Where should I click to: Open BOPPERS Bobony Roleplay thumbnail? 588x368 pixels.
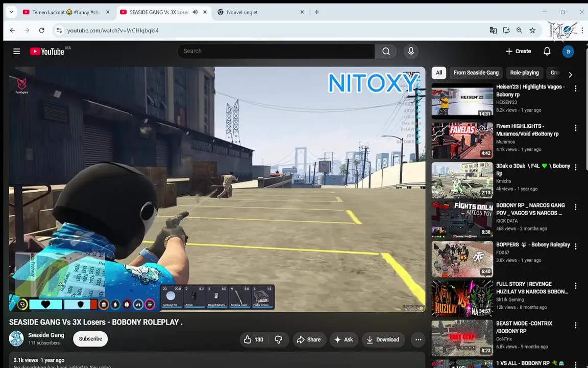(x=462, y=259)
